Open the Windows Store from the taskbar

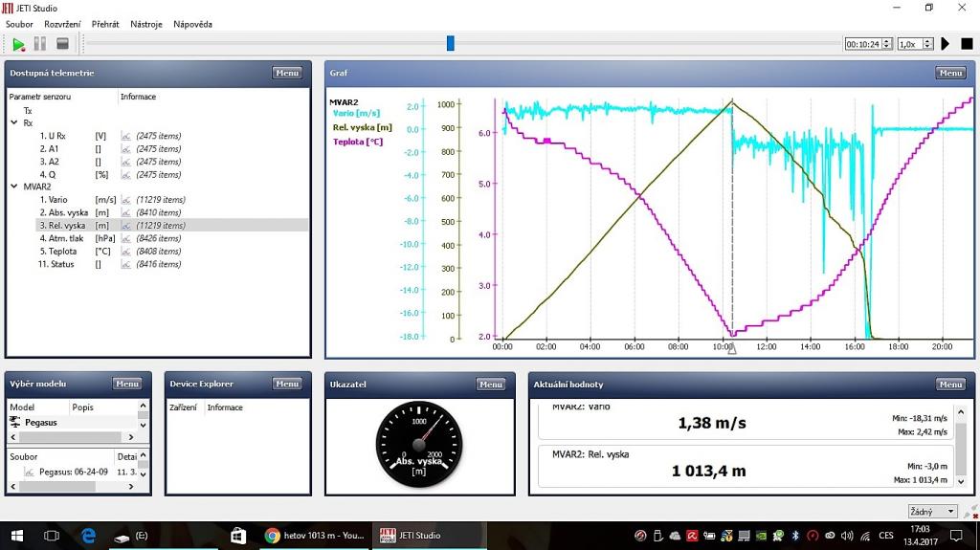tap(238, 536)
